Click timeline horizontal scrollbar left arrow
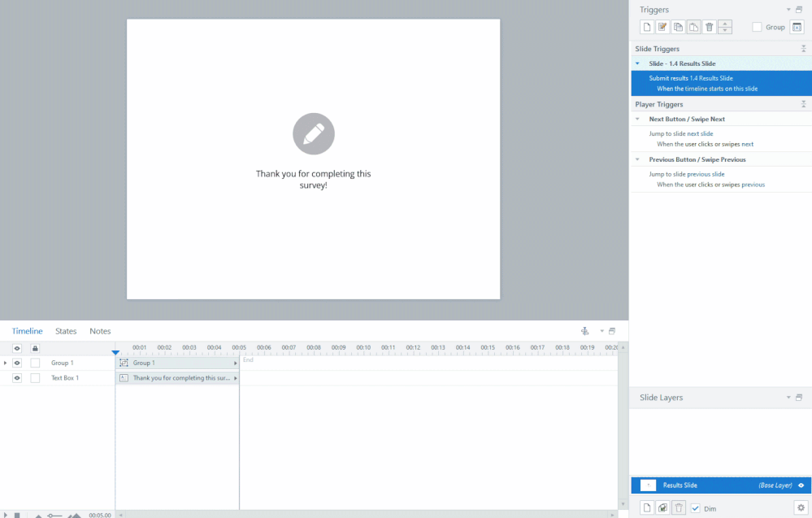The height and width of the screenshot is (518, 812). (x=120, y=516)
